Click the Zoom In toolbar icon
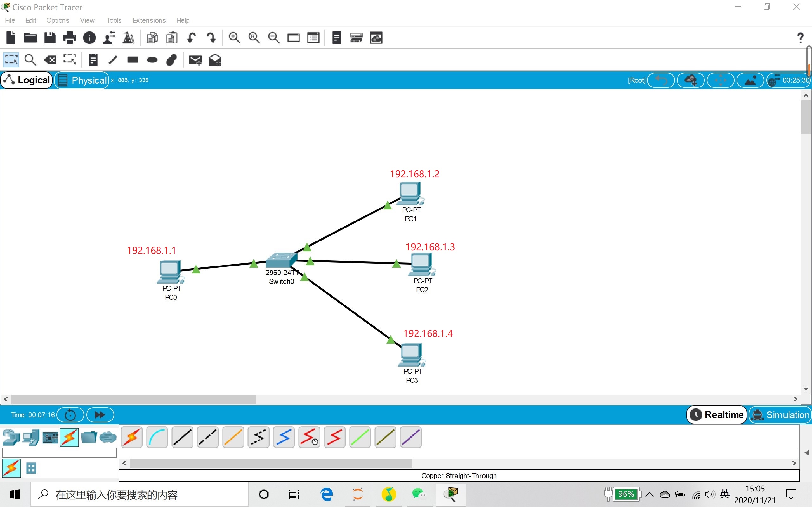 [234, 38]
